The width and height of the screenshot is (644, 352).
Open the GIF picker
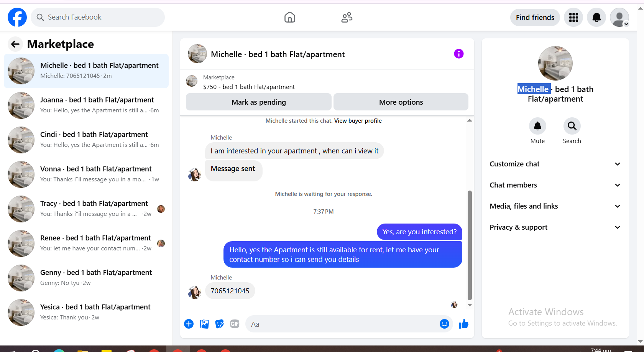click(235, 324)
